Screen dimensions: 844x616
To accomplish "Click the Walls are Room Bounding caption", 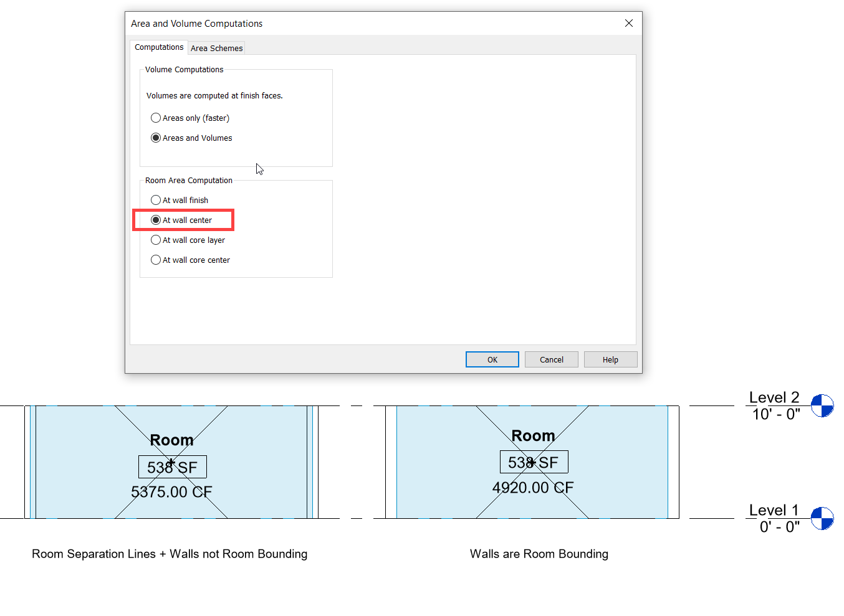I will click(x=539, y=554).
